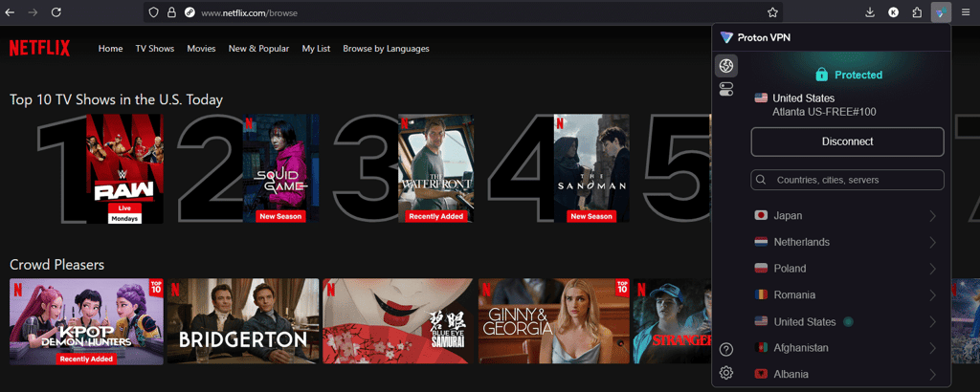Open The Sandman thumbnail
Viewport: 980px width, 392px height.
tap(591, 168)
